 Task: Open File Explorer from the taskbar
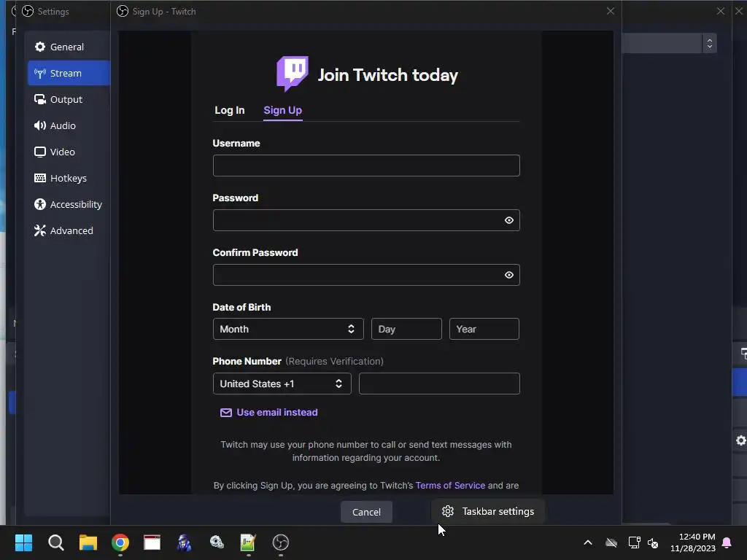coord(88,542)
